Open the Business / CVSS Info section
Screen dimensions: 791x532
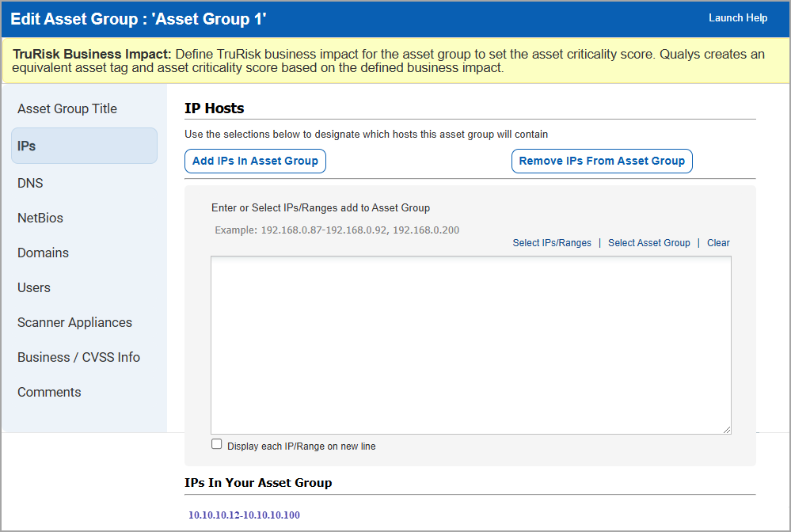pos(78,357)
